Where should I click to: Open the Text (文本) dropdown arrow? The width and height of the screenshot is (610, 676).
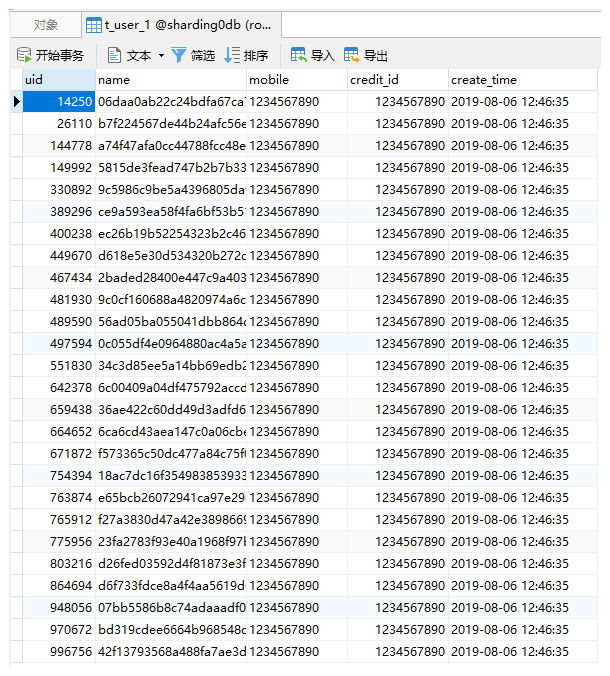coord(162,56)
